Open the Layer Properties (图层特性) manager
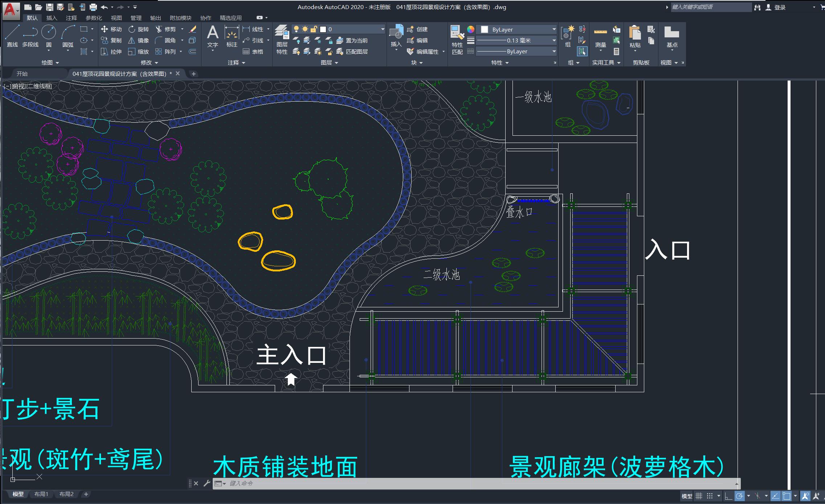Image resolution: width=825 pixels, height=504 pixels. [282, 33]
